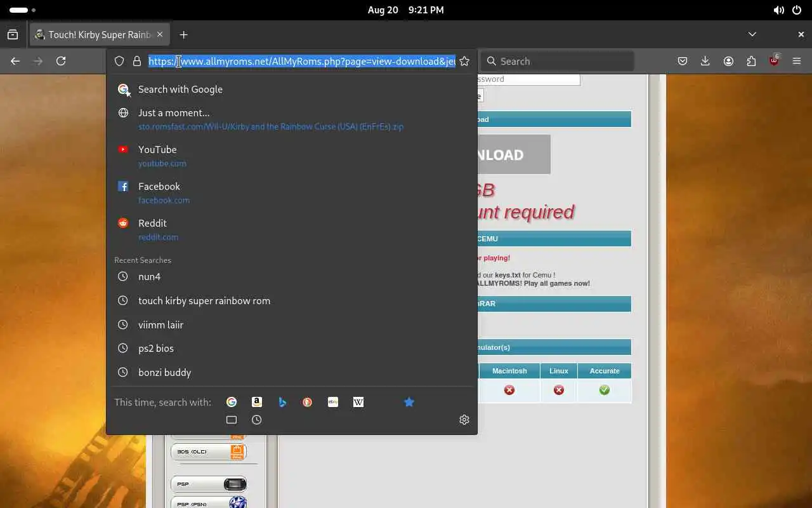Click the gray DOWNLOAD button
Image resolution: width=812 pixels, height=508 pixels.
point(513,154)
